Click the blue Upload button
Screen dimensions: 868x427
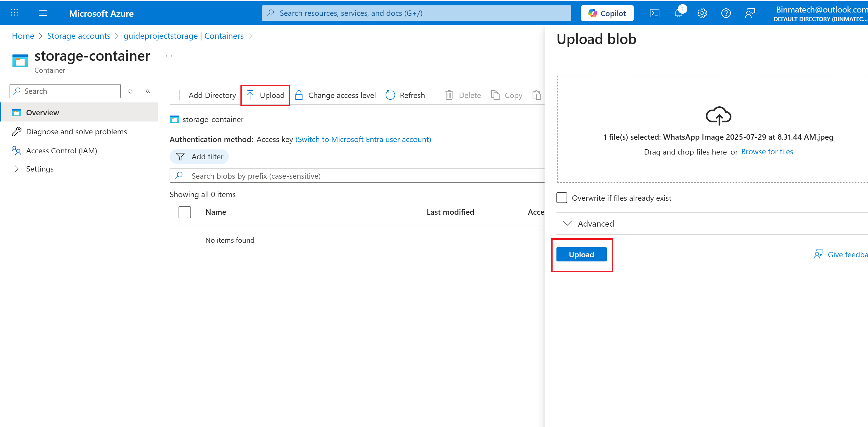tap(581, 255)
